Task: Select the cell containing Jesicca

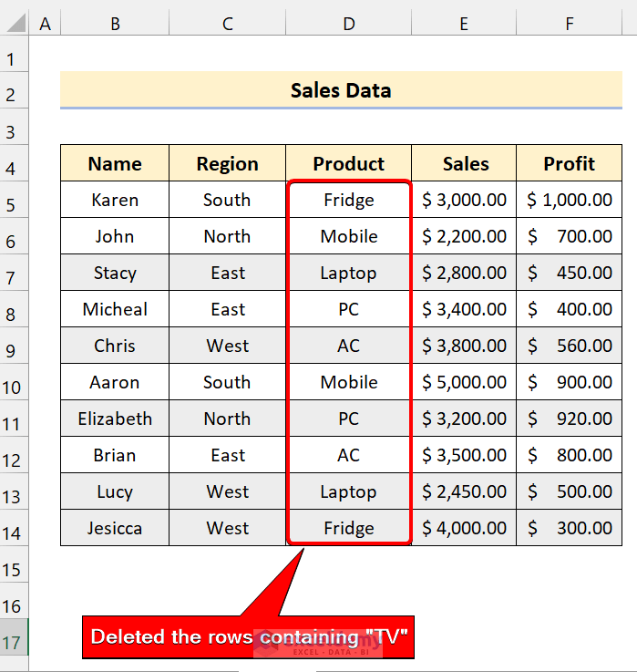Action: [115, 527]
